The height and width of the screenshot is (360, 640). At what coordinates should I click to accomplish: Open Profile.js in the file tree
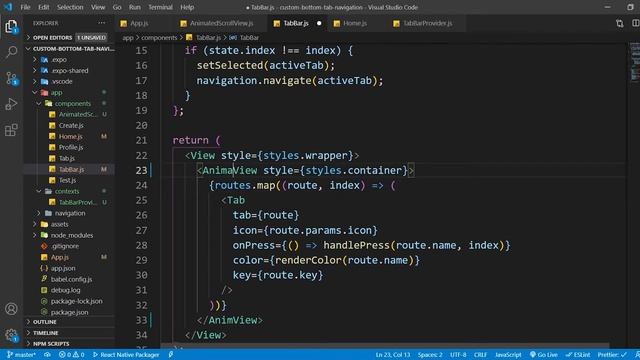click(x=69, y=147)
